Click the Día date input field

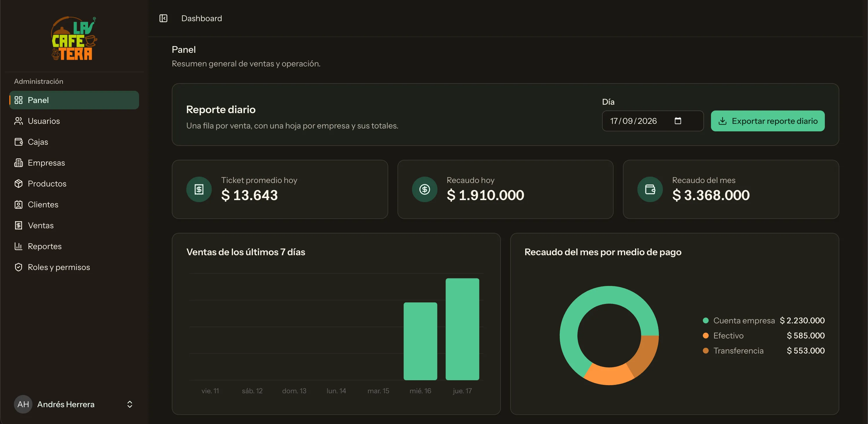pyautogui.click(x=653, y=121)
